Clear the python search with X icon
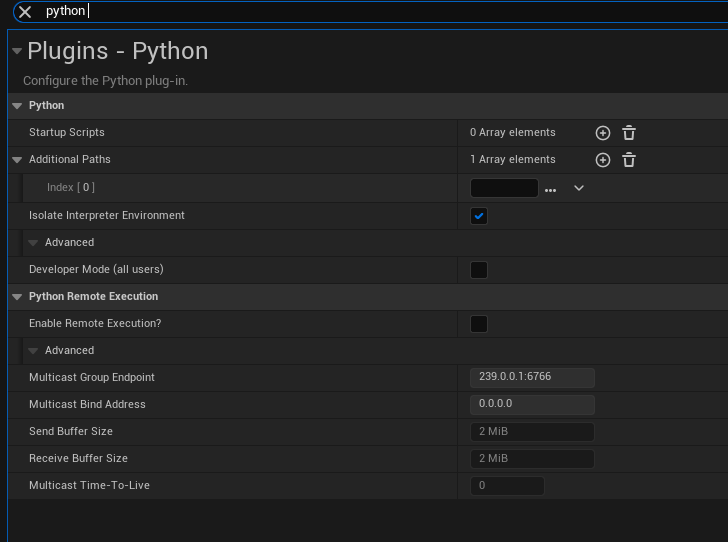Viewport: 728px width, 542px height. (25, 12)
